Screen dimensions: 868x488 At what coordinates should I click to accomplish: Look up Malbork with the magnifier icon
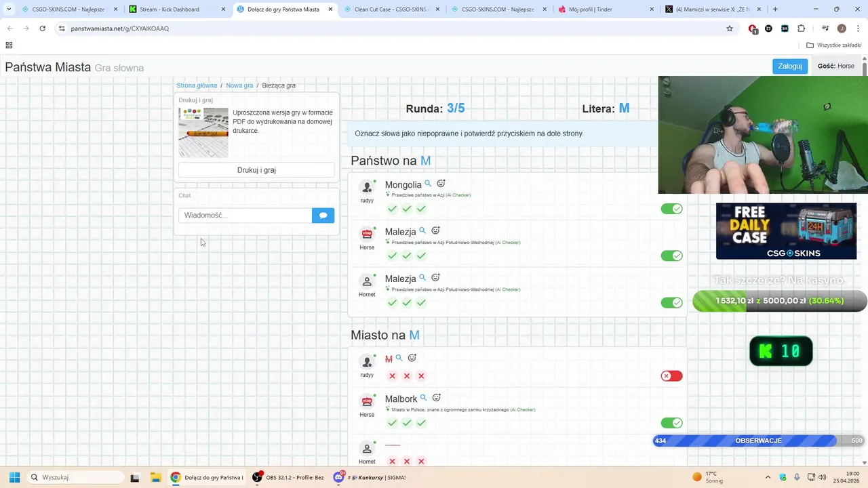[x=423, y=398]
